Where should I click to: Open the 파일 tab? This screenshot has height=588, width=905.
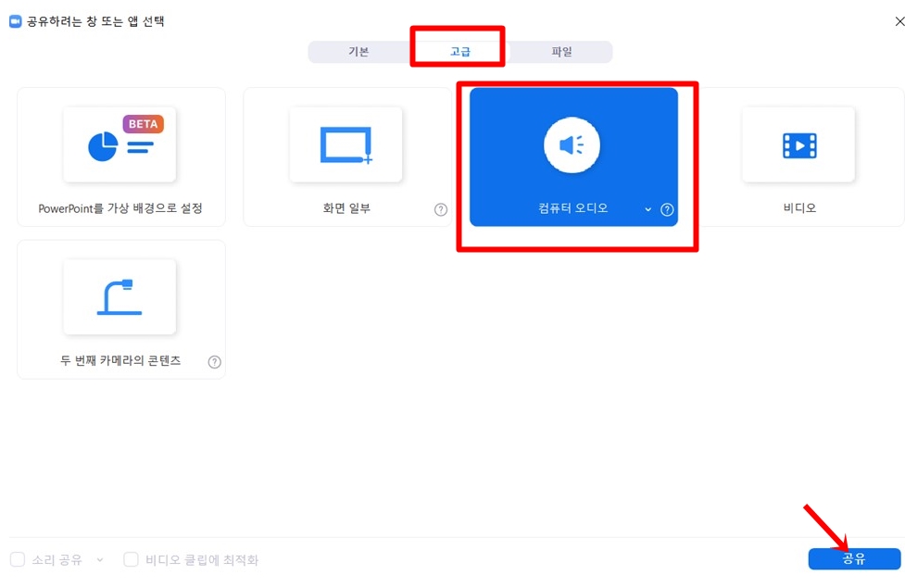[562, 52]
